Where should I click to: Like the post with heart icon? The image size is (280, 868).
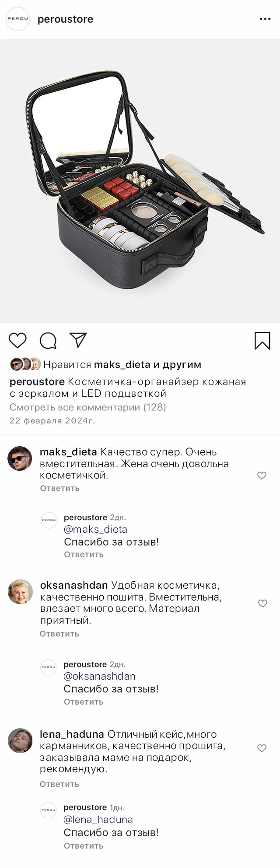point(18,340)
